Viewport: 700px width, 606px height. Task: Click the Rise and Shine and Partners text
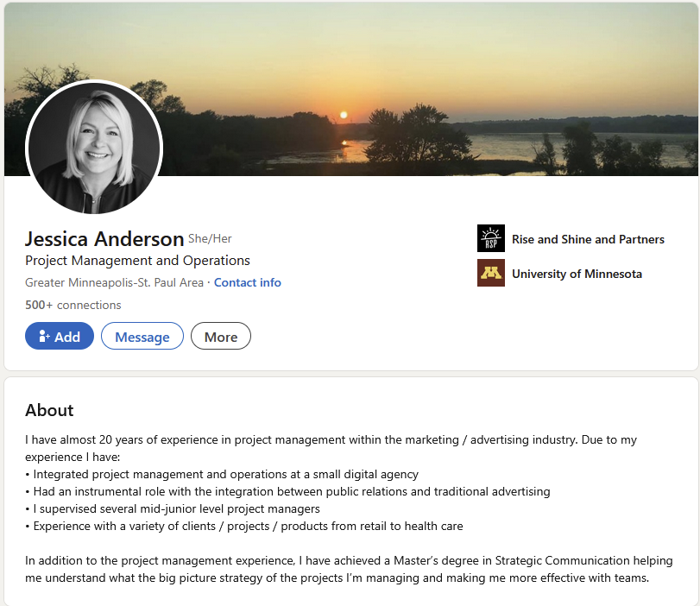(588, 239)
